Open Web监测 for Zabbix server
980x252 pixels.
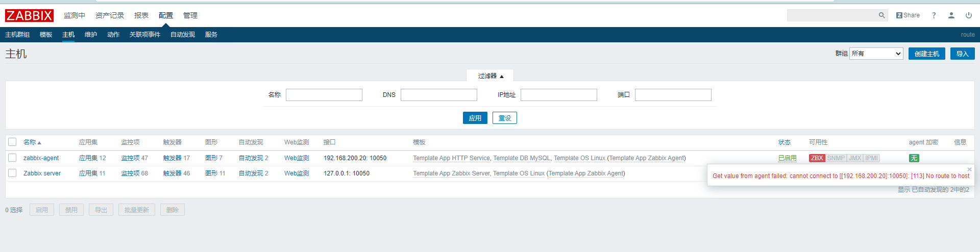[297, 173]
